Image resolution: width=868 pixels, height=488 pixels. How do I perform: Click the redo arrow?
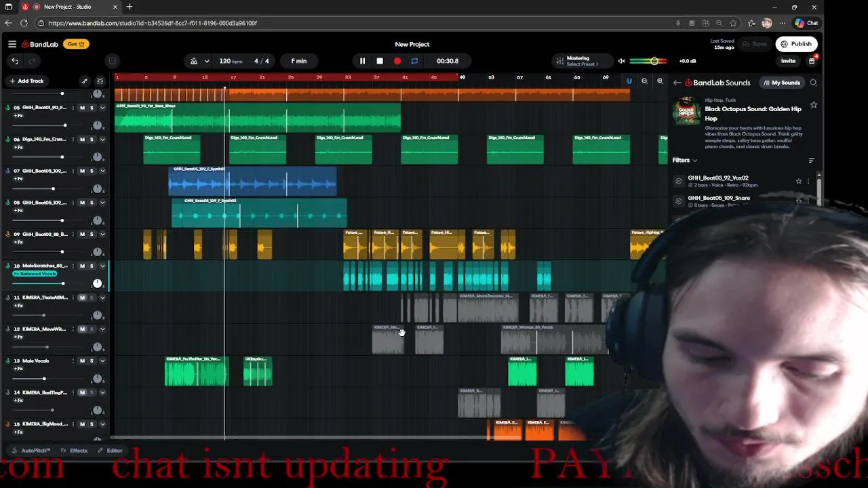31,61
